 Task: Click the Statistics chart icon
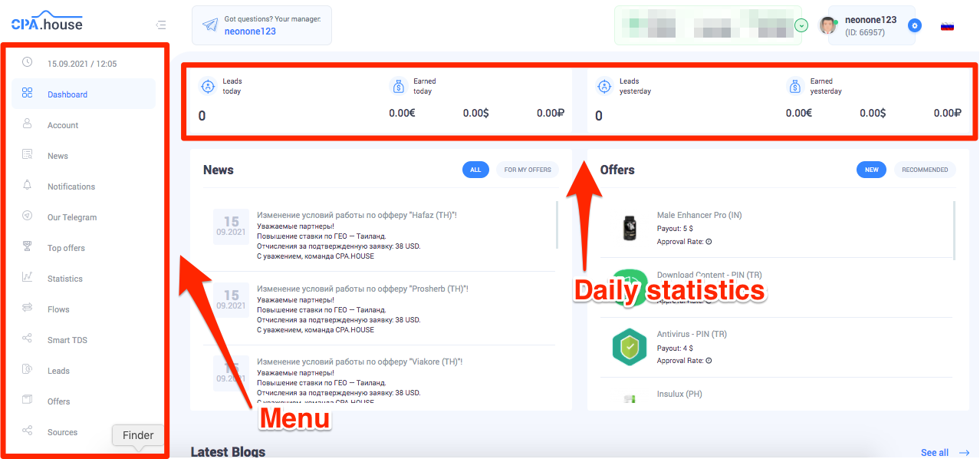28,278
